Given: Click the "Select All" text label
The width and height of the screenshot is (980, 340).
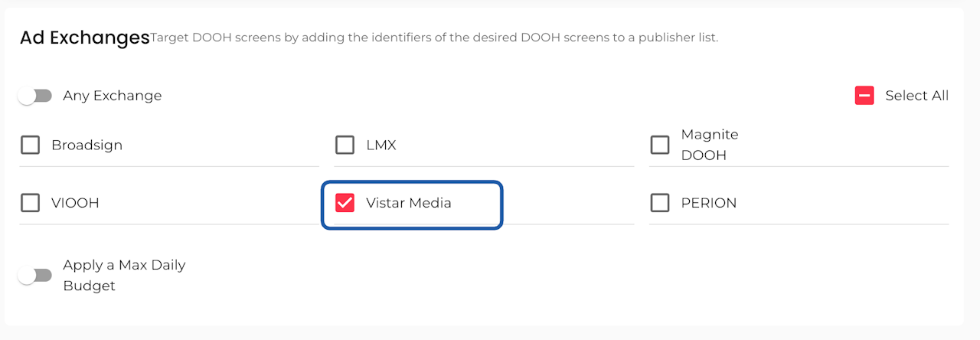Looking at the screenshot, I should coord(916,96).
